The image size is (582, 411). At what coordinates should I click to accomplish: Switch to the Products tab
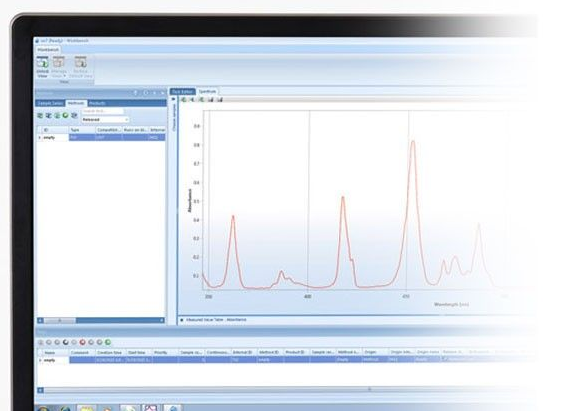click(97, 103)
